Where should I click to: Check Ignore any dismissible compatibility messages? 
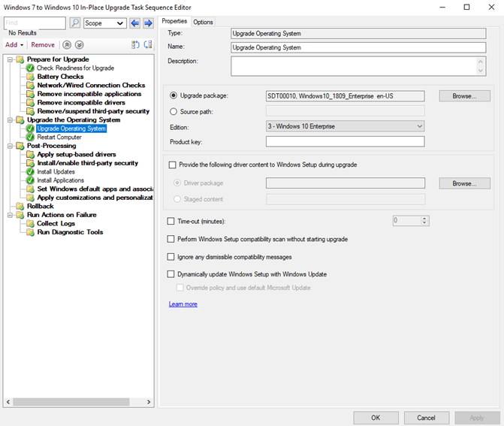pos(171,257)
